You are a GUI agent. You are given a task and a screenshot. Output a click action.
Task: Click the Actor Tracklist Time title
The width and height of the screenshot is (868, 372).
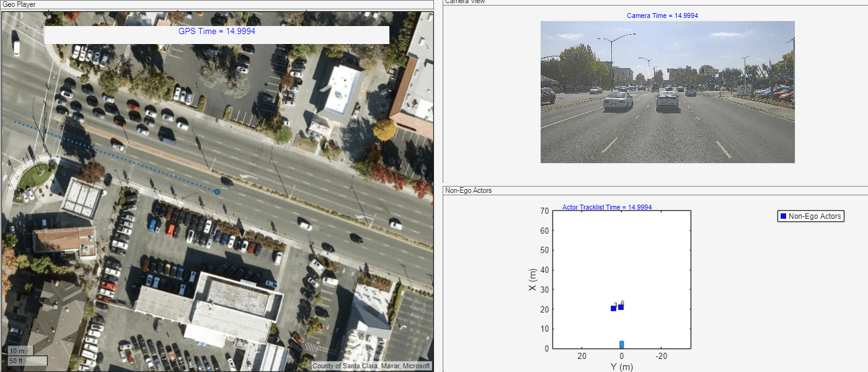pos(606,207)
